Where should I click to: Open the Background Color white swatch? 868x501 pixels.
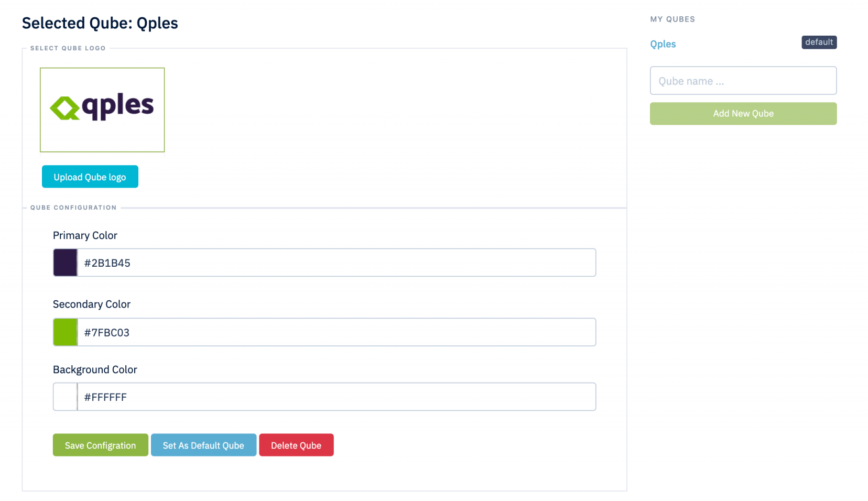point(65,397)
